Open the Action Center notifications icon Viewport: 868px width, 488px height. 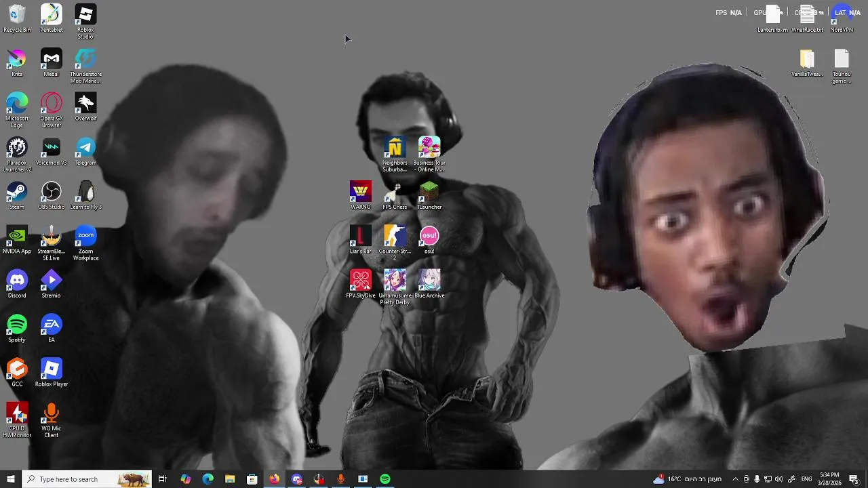854,479
